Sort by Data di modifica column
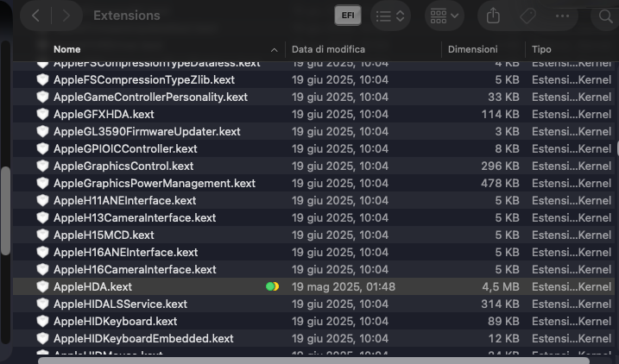619x364 pixels. [x=328, y=49]
